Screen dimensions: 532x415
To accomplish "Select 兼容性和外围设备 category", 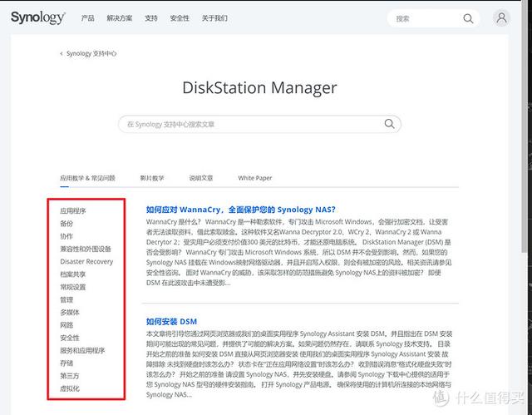I will pos(86,249).
